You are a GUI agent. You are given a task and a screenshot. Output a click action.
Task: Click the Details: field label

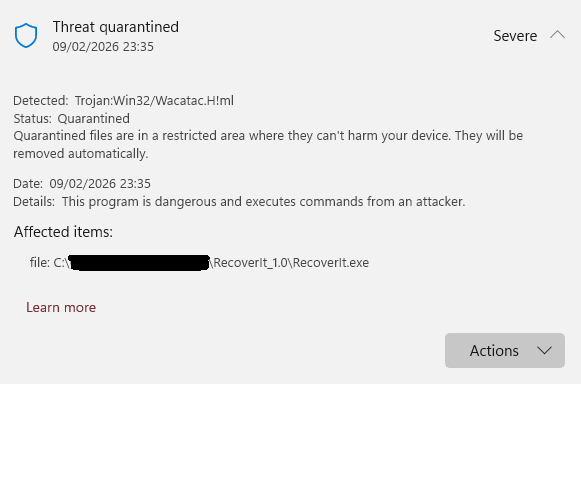(34, 202)
